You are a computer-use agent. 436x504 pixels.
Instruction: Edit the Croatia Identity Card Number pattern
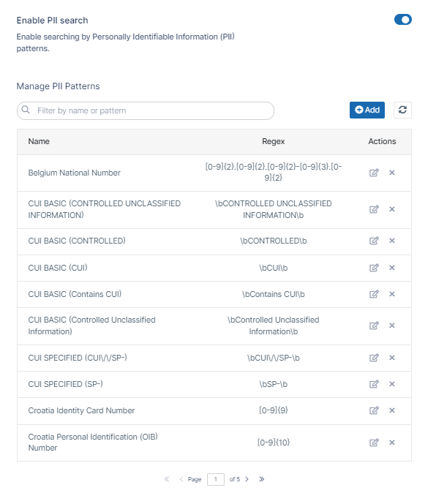(x=374, y=411)
